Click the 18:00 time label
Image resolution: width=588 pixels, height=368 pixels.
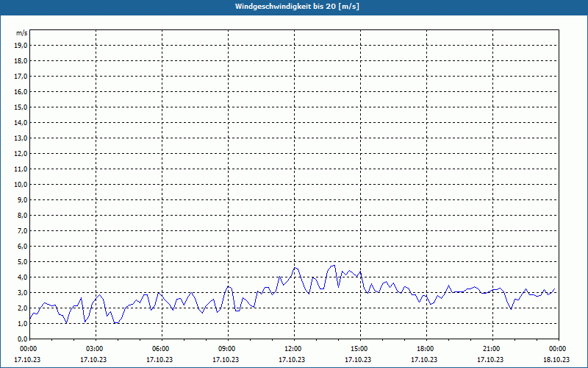[x=426, y=349]
